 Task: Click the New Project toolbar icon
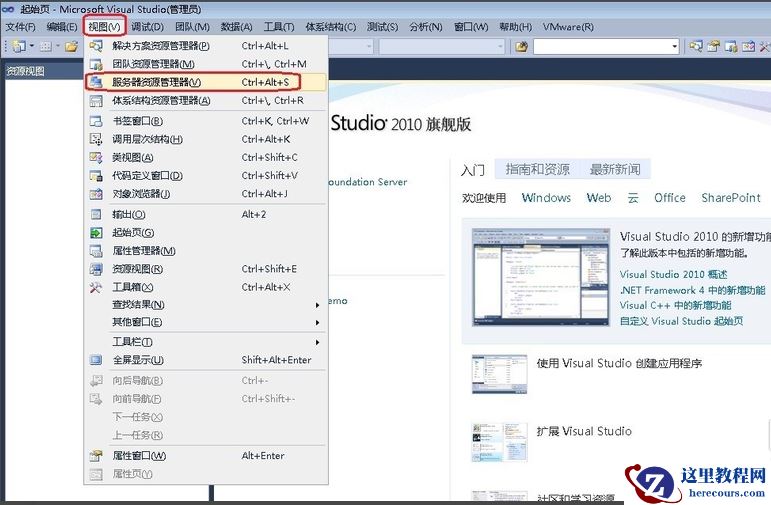click(x=19, y=47)
